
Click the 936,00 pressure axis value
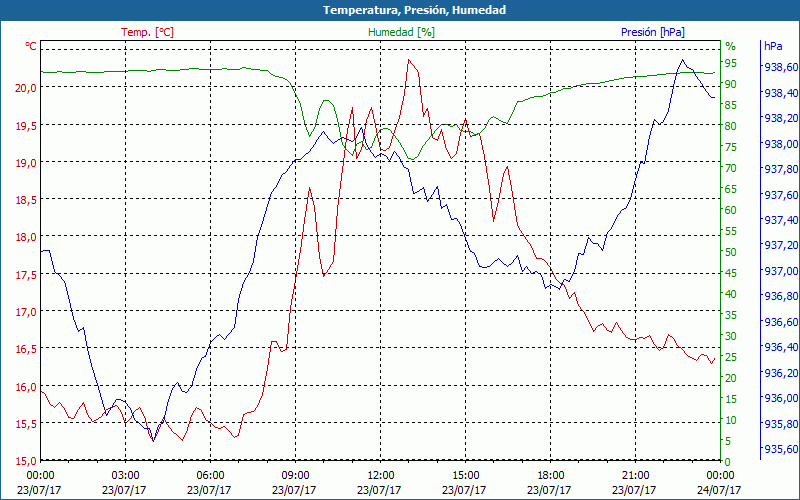(x=781, y=398)
